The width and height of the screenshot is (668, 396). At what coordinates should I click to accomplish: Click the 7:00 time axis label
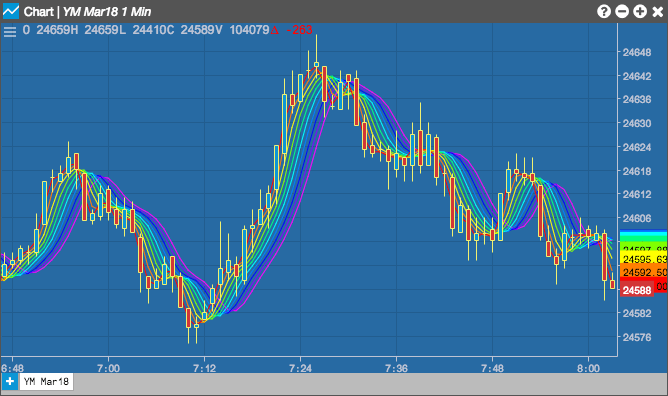108,368
